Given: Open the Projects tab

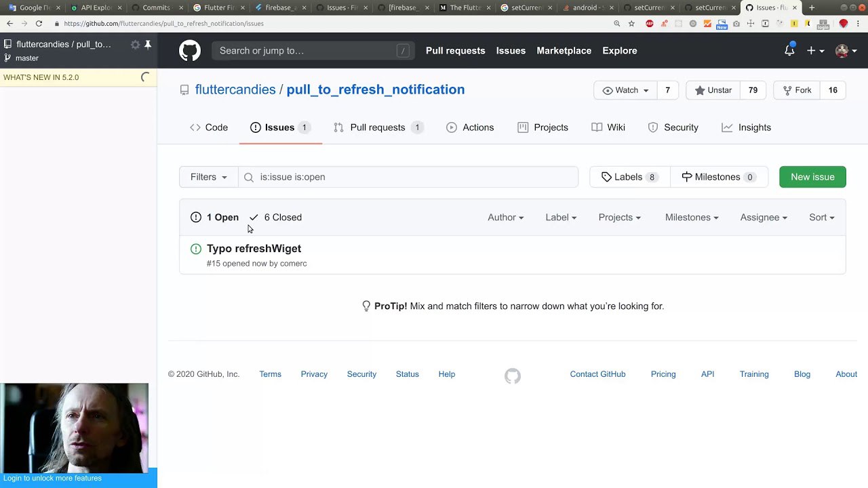Looking at the screenshot, I should (x=542, y=127).
